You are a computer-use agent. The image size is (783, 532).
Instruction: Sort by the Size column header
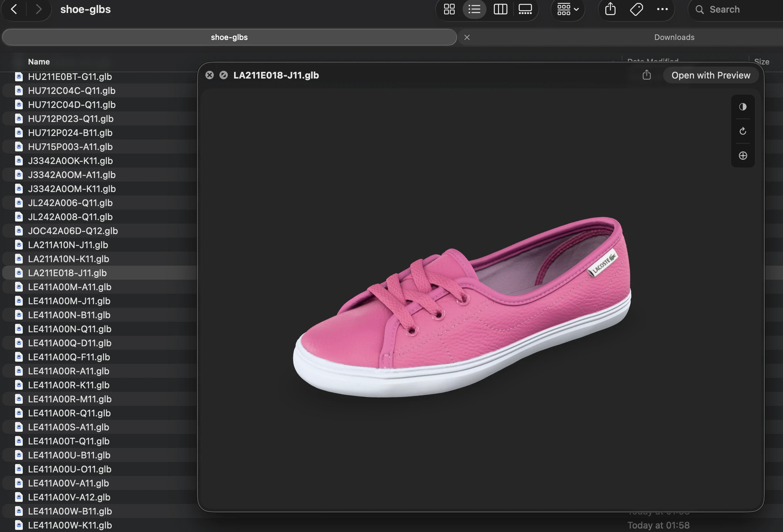coord(762,62)
